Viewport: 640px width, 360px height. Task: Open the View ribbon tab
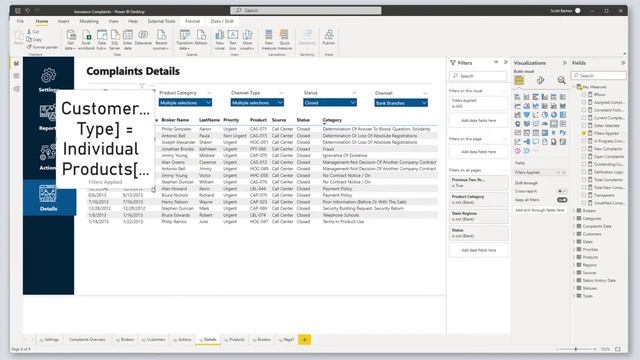point(113,21)
